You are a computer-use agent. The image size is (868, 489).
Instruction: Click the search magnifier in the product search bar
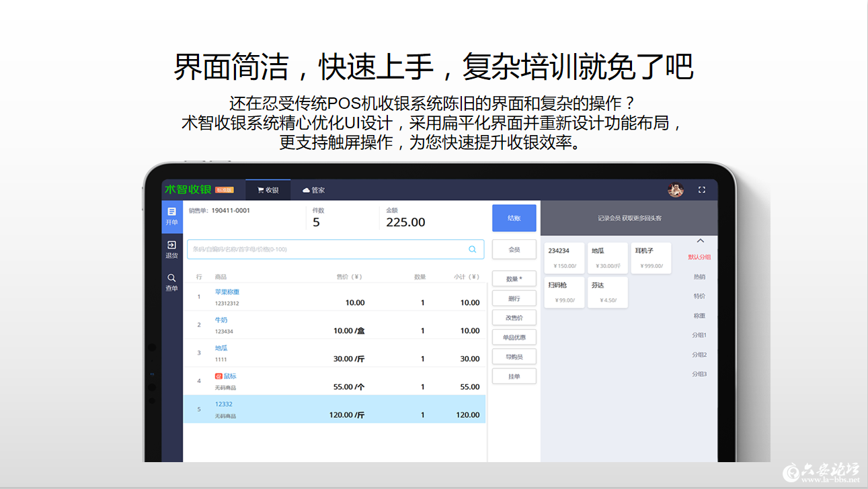471,249
